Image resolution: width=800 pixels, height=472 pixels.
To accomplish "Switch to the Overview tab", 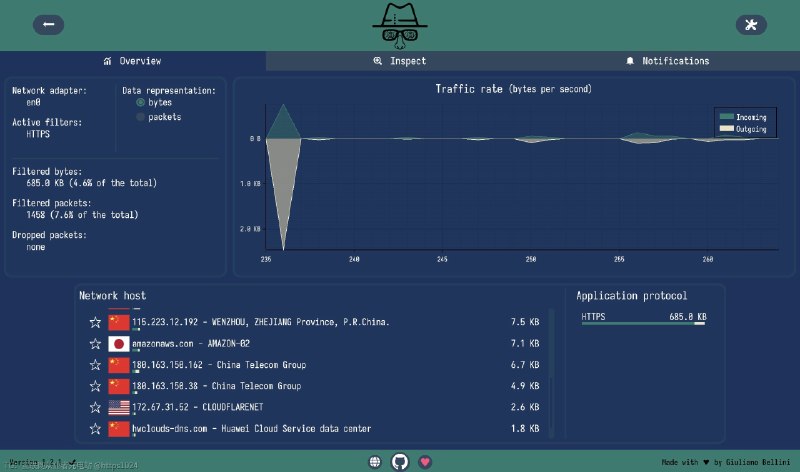I will click(133, 61).
